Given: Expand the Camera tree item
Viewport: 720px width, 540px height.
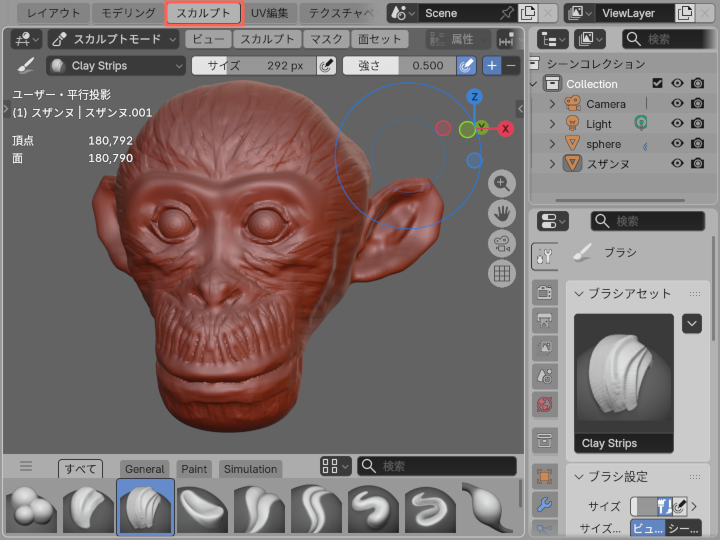Looking at the screenshot, I should click(x=552, y=104).
